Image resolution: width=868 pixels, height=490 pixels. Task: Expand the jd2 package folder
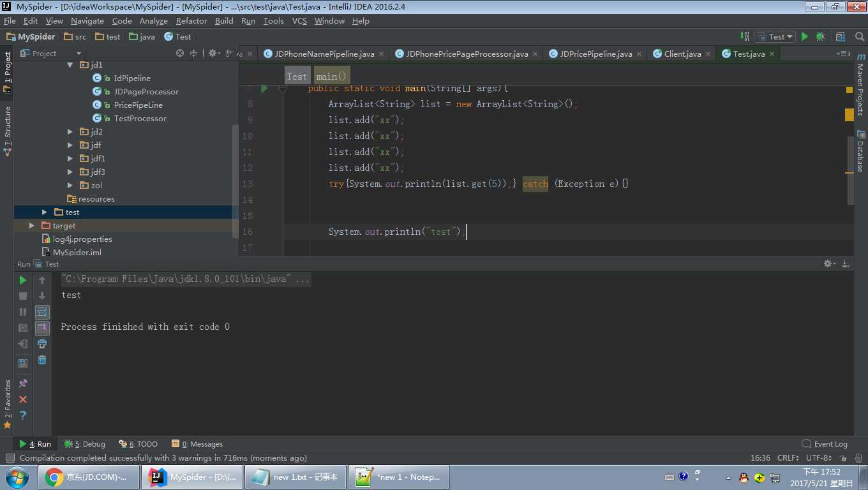(70, 132)
